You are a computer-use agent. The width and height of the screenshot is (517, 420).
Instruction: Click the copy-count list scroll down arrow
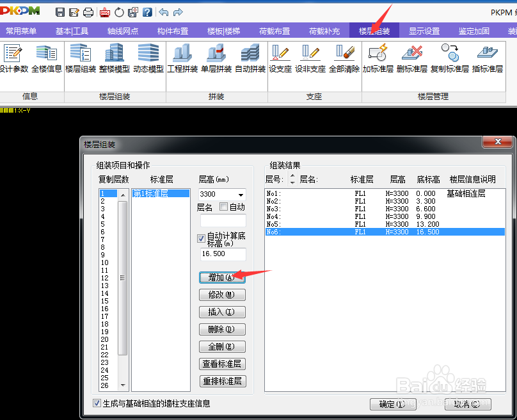pyautogui.click(x=123, y=385)
